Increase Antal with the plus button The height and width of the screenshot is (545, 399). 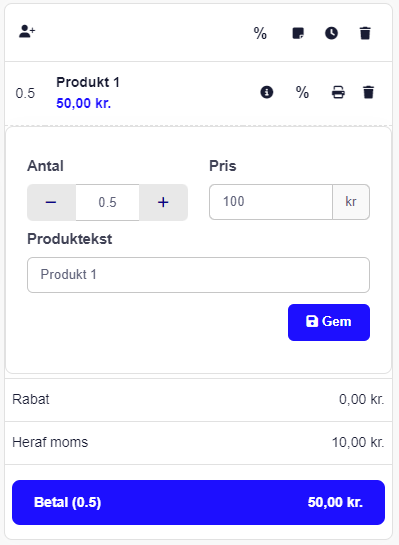click(x=163, y=202)
